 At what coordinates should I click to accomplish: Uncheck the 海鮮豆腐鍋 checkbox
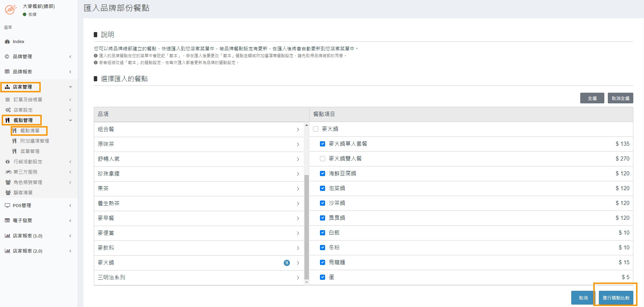(x=322, y=174)
